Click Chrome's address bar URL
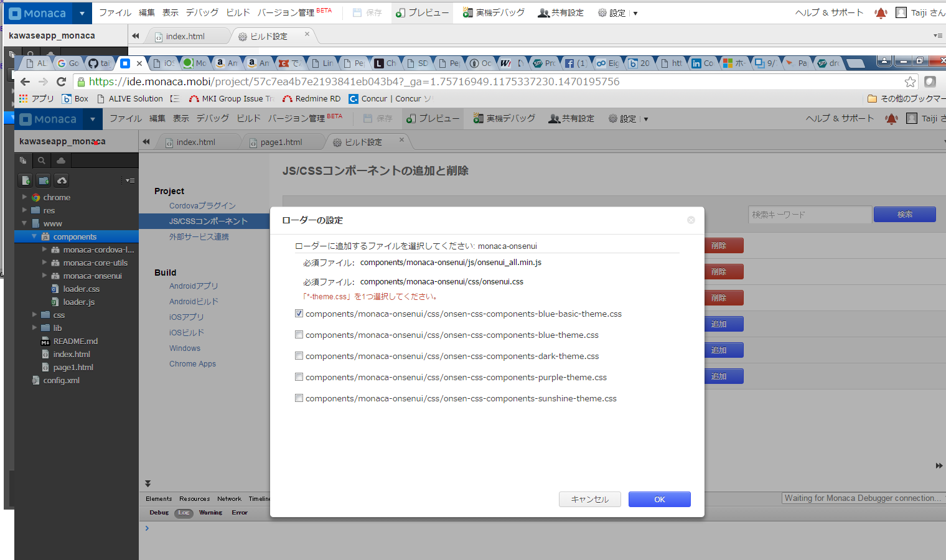This screenshot has width=946, height=560. point(354,82)
